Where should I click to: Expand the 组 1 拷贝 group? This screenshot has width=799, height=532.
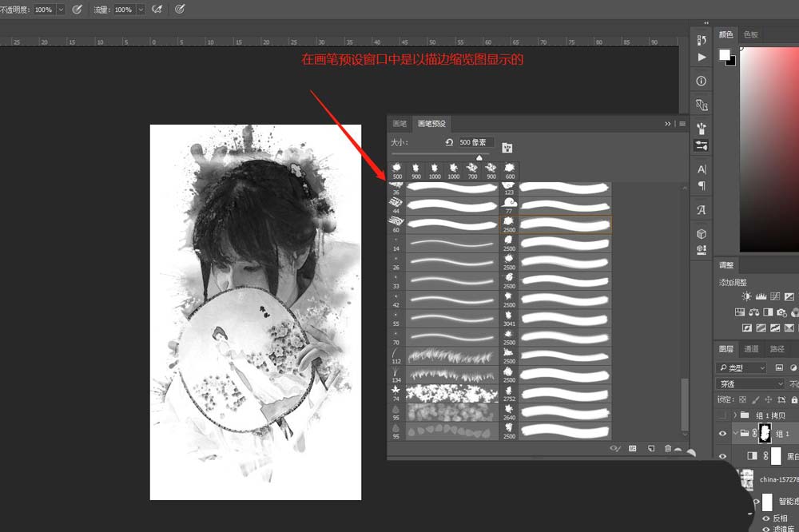click(x=735, y=415)
